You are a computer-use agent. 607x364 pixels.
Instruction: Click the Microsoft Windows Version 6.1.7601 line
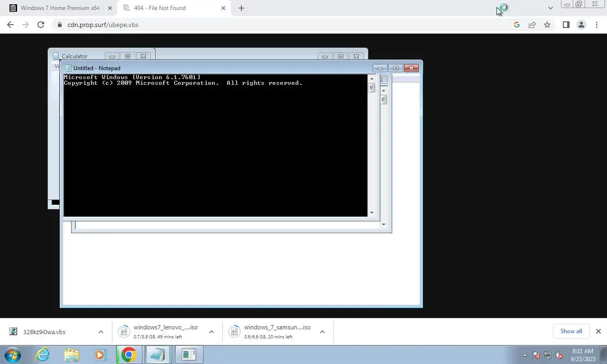click(x=132, y=77)
